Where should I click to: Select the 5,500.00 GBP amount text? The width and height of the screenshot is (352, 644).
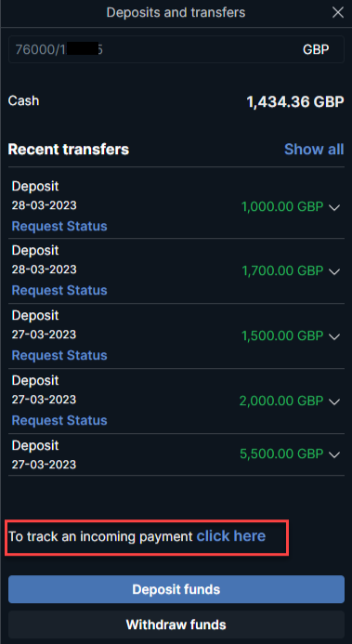pos(281,454)
